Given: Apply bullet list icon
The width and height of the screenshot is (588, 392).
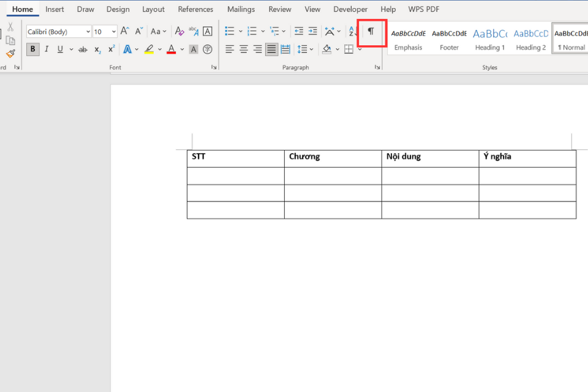Looking at the screenshot, I should (x=230, y=31).
